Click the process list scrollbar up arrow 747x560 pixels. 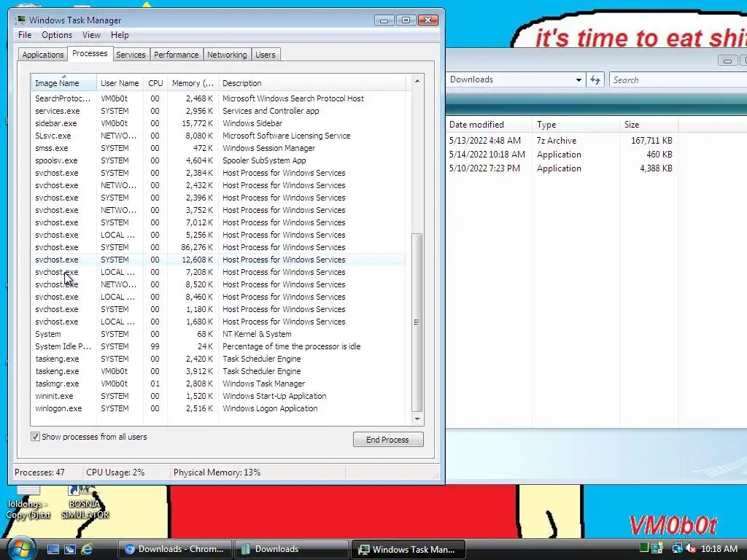(417, 81)
